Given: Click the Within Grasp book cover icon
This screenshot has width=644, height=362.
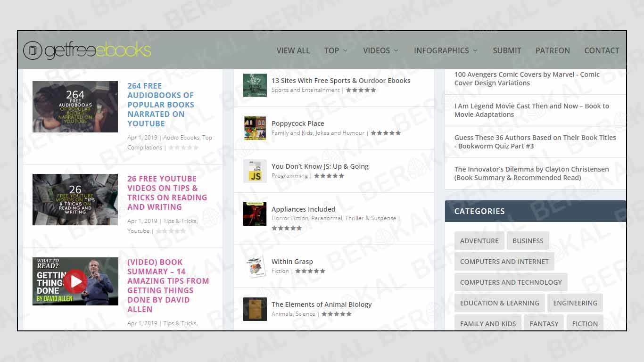Looking at the screenshot, I should pyautogui.click(x=255, y=266).
